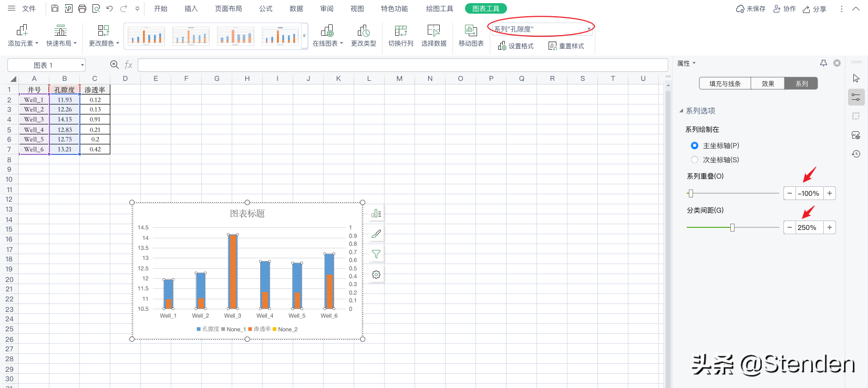Close the 属性 properties panel
Screen dimensions: 868x388
click(837, 63)
